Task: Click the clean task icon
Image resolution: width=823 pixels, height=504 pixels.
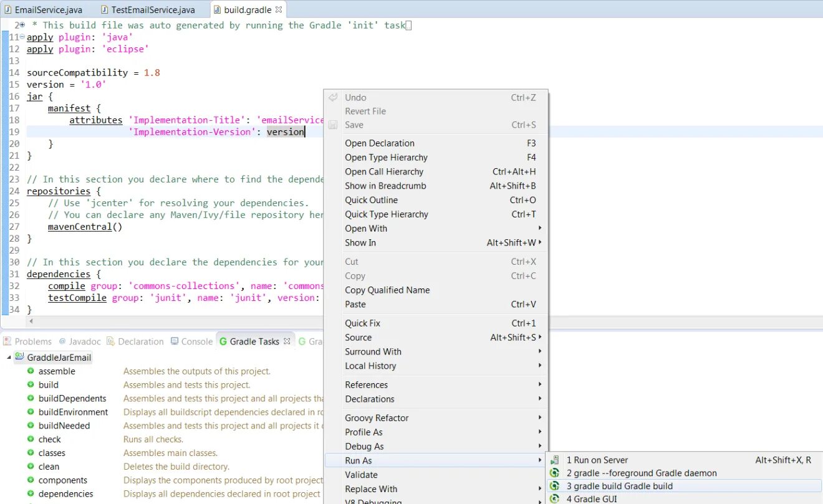Action: pos(31,467)
